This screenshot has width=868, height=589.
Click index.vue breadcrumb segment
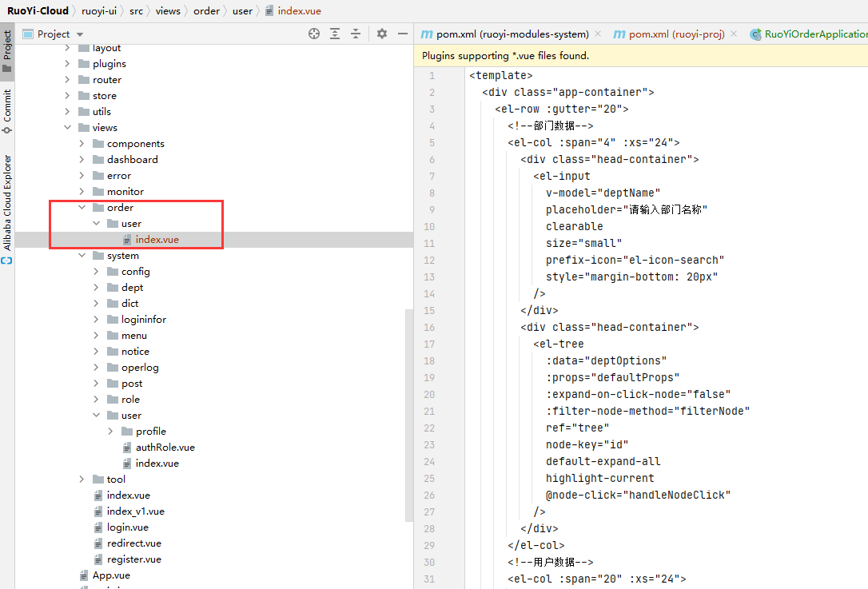tap(300, 10)
